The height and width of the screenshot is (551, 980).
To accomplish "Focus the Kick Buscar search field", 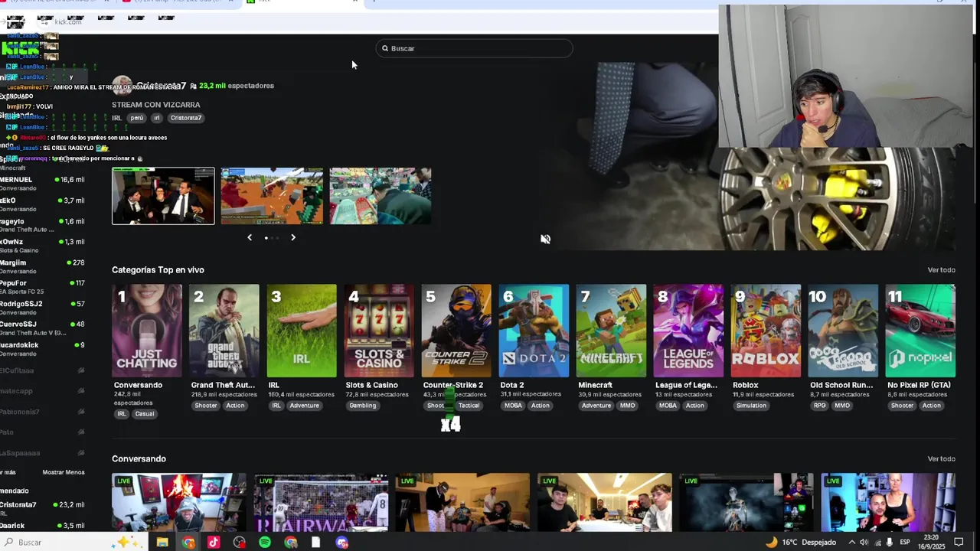I will coord(474,48).
